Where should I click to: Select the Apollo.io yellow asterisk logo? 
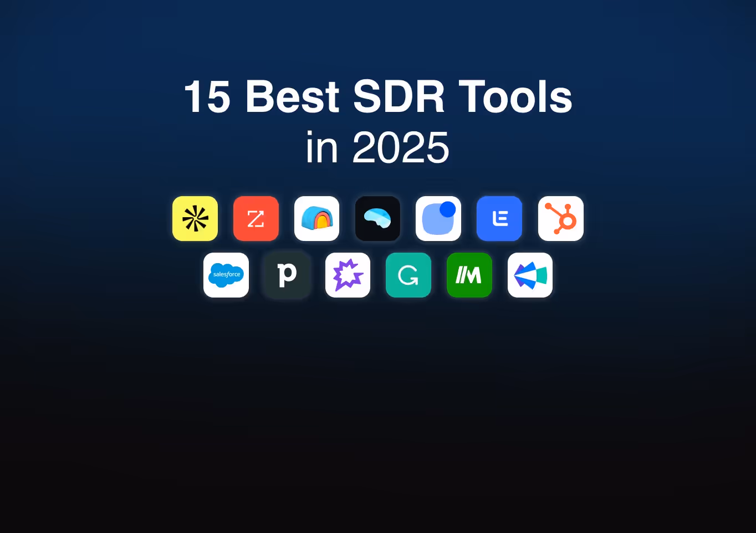pyautogui.click(x=195, y=218)
